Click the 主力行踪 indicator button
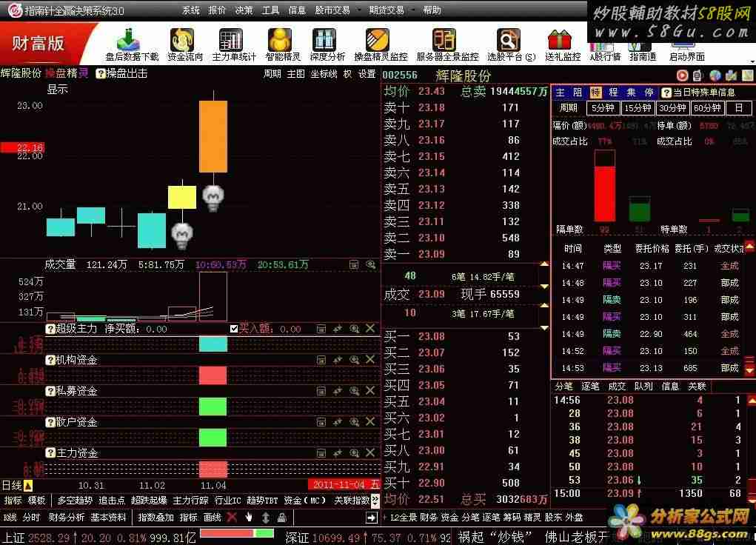This screenshot has height=545, width=756. (190, 500)
